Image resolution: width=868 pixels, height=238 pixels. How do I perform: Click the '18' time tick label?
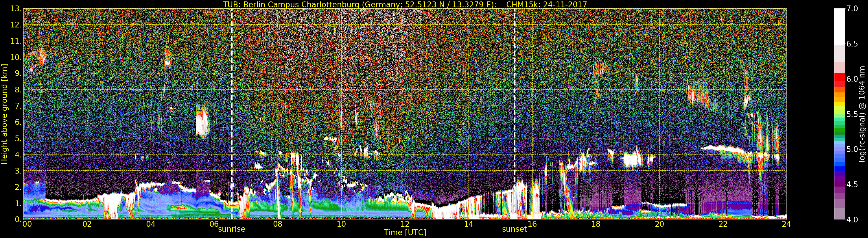point(596,224)
